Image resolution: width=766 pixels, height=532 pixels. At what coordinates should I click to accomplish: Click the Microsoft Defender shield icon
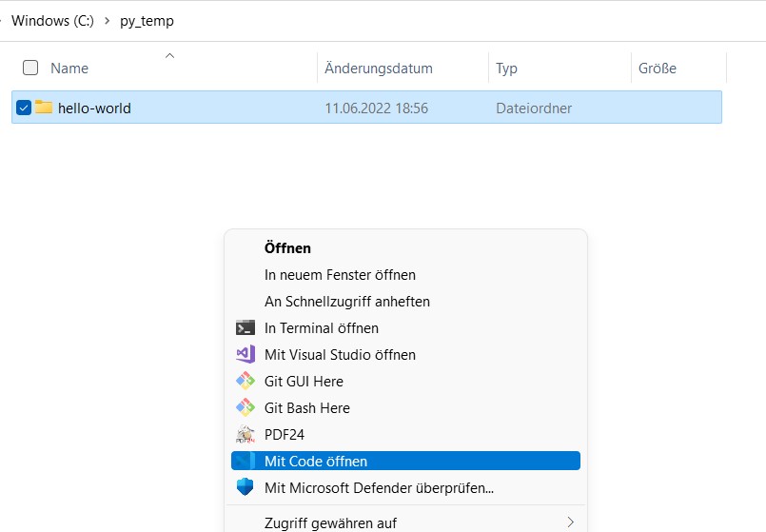246,488
